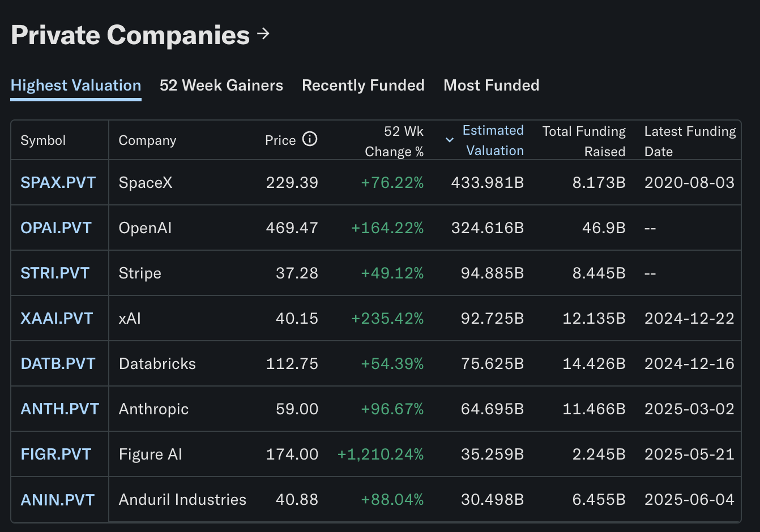The image size is (760, 532).
Task: Open the Recently Funded tab
Action: coord(363,85)
